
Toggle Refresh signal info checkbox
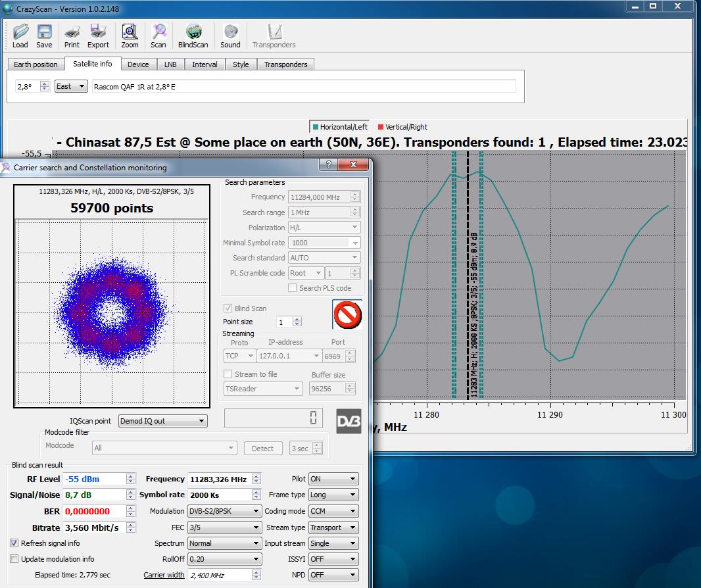(14, 543)
